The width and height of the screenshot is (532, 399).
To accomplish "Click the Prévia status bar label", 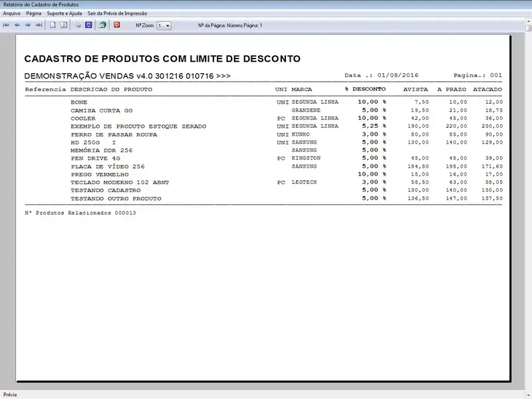I will (11, 394).
